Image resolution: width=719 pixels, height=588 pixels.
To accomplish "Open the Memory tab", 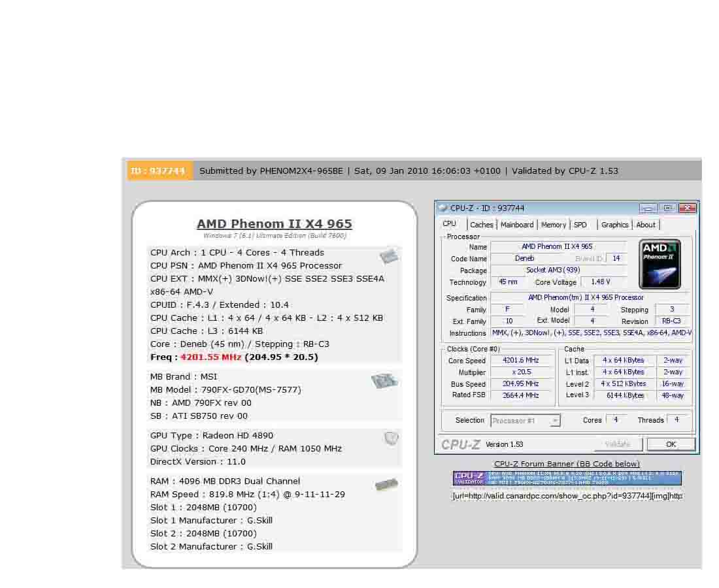I will click(x=554, y=225).
